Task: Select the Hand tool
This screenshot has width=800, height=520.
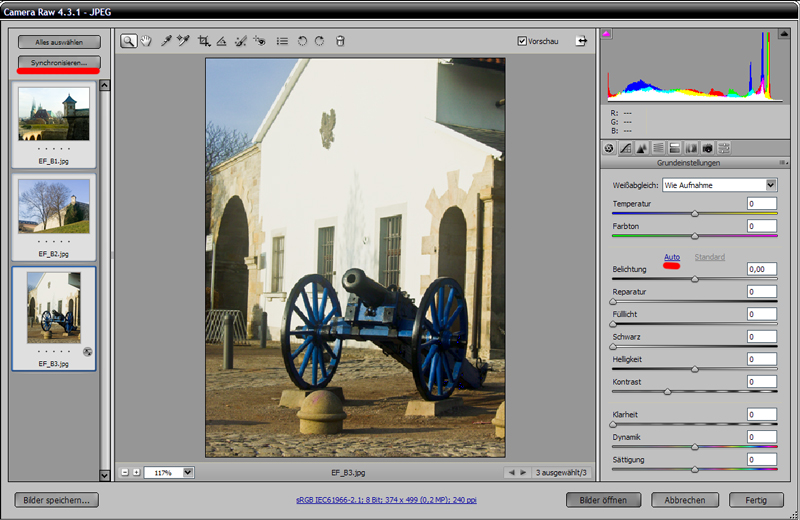Action: click(x=146, y=41)
